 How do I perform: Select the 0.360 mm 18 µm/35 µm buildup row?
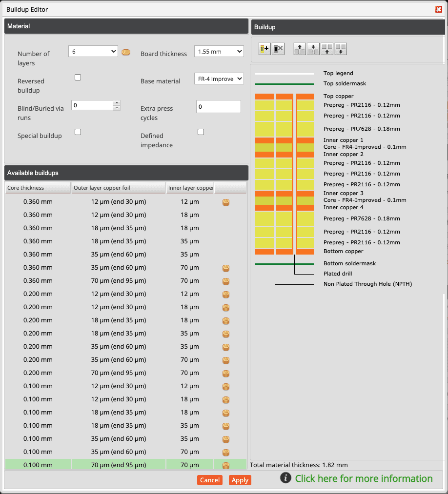pos(126,241)
